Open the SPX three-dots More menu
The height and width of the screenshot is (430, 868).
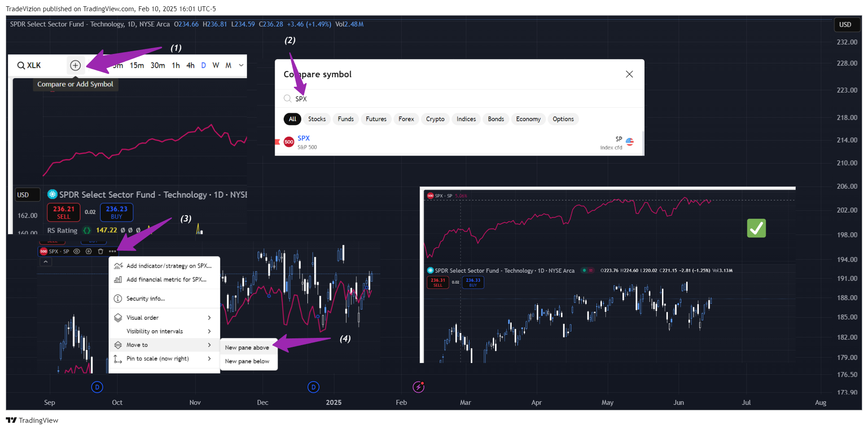112,251
